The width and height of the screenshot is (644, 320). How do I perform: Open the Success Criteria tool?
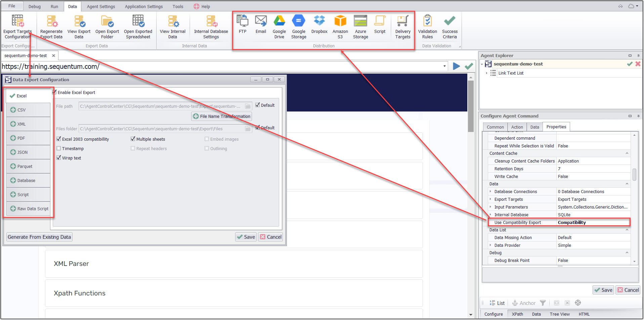pos(449,26)
